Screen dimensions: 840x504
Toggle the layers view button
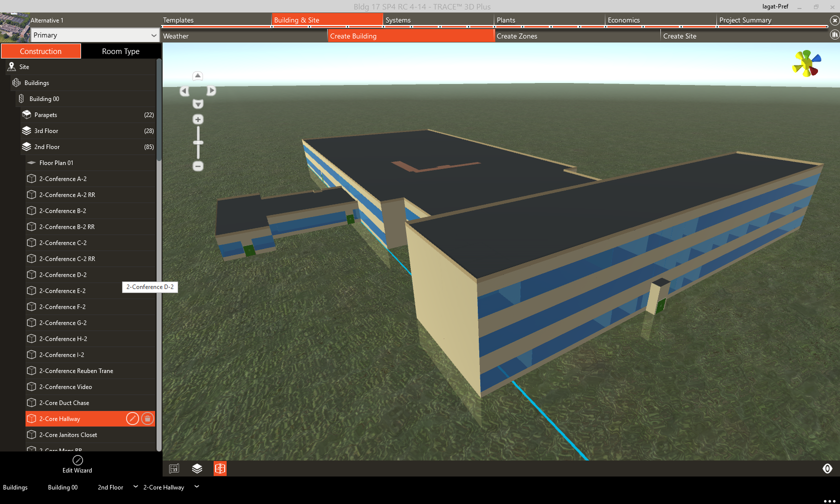(x=197, y=468)
